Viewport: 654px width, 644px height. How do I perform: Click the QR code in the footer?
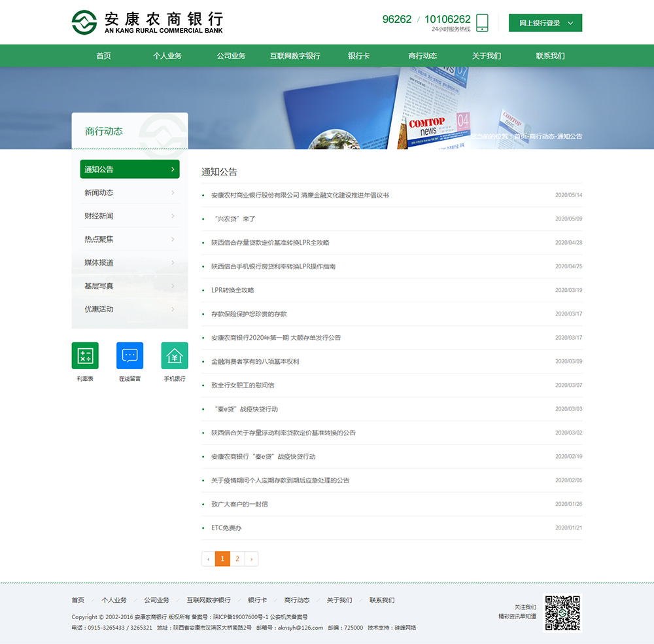(x=562, y=613)
